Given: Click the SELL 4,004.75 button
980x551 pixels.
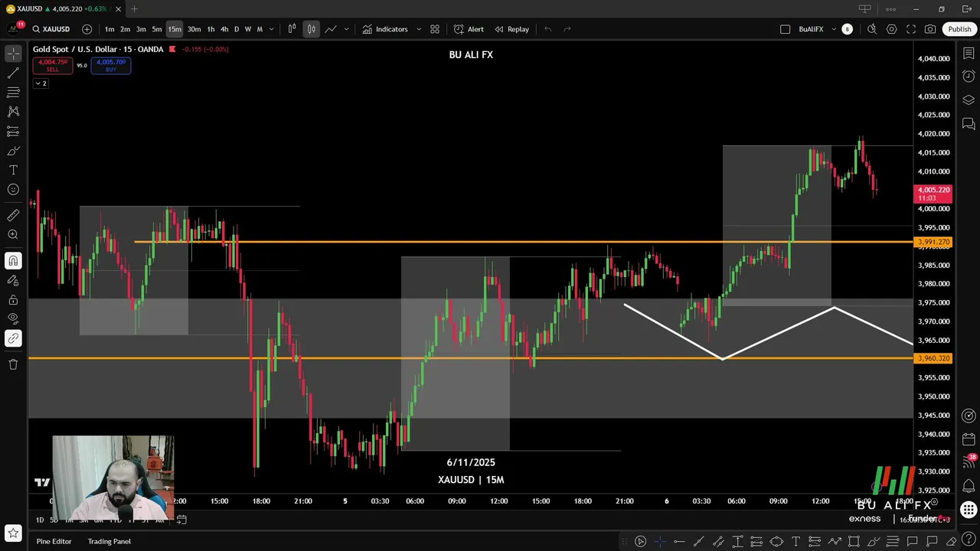Looking at the screenshot, I should click(x=52, y=66).
